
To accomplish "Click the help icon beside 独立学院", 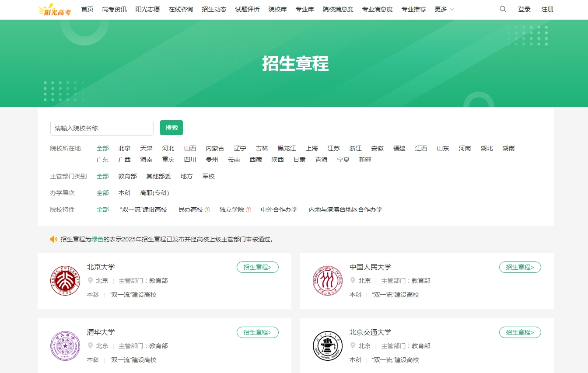I will click(x=248, y=210).
